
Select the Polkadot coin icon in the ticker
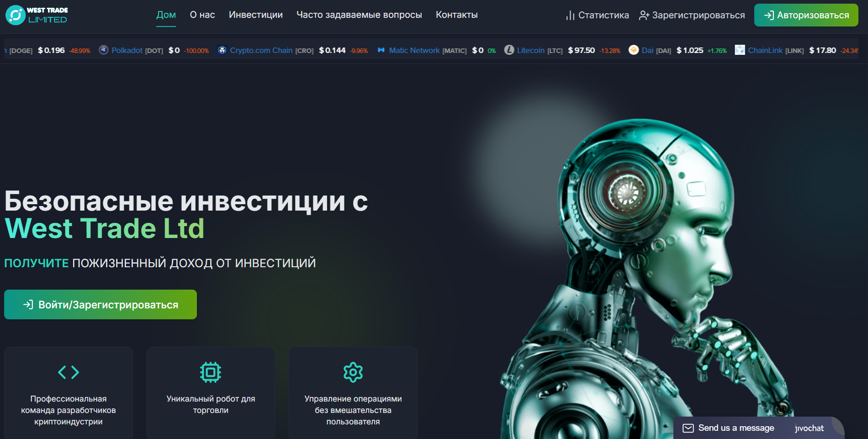click(103, 50)
